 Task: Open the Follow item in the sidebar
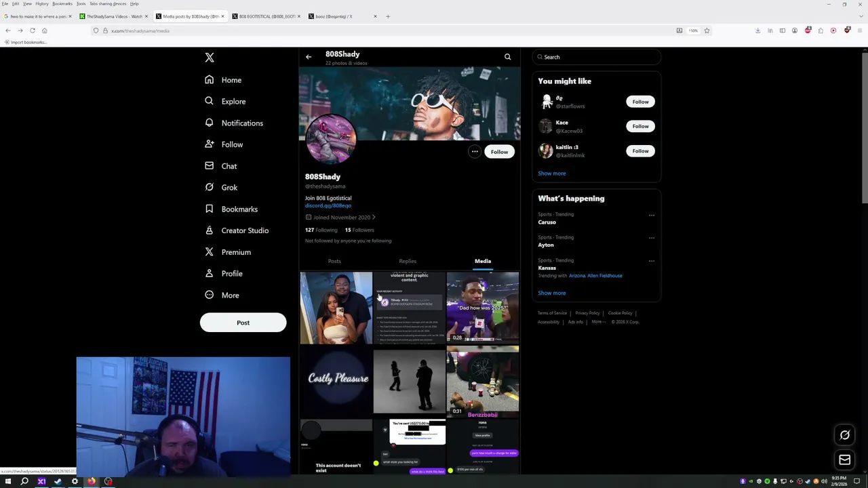(224, 144)
